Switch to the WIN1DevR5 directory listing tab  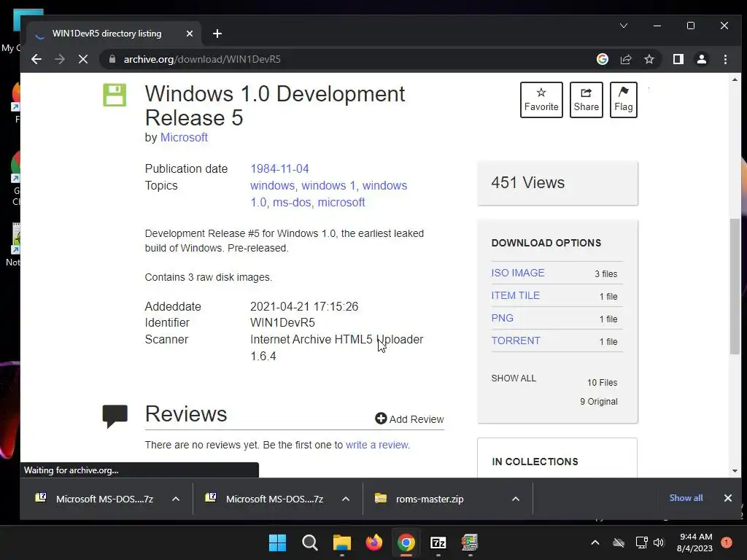(x=115, y=34)
